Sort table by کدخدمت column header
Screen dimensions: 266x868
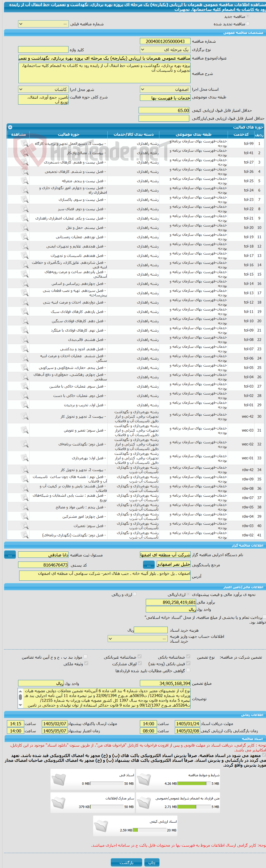[x=241, y=134]
